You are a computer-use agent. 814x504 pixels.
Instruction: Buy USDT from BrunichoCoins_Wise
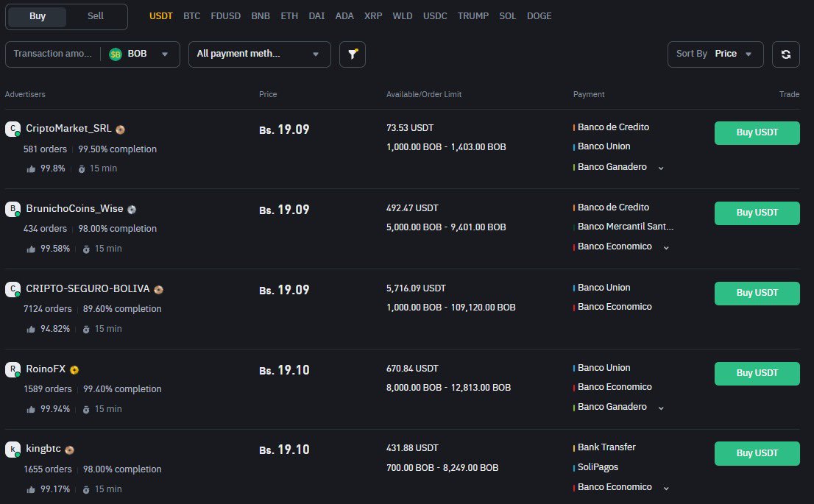tap(757, 213)
